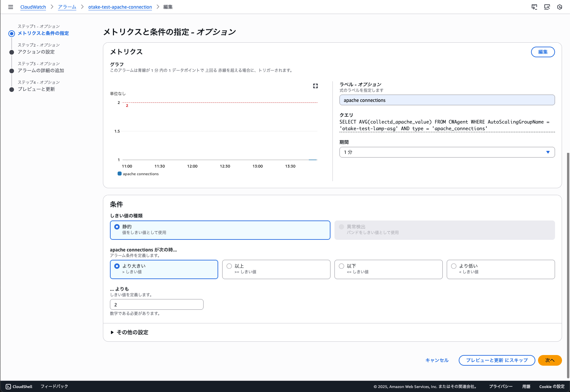Click the apache connections legend color square
570x392 pixels.
(x=120, y=174)
